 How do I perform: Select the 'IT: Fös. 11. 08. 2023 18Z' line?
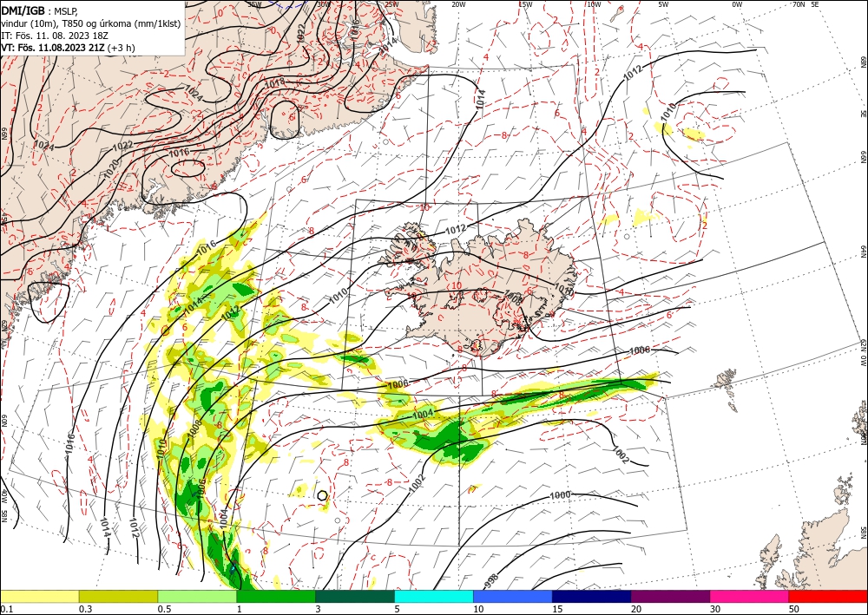pyautogui.click(x=54, y=36)
